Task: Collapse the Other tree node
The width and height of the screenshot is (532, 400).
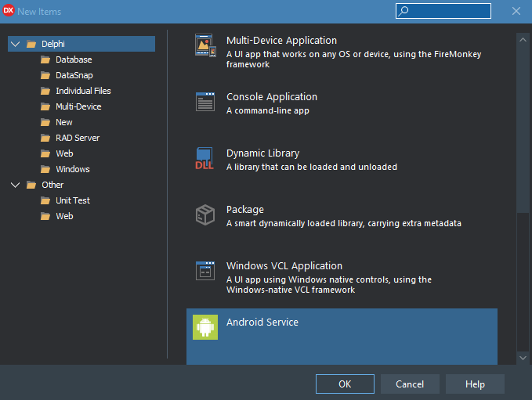Action: coord(15,185)
